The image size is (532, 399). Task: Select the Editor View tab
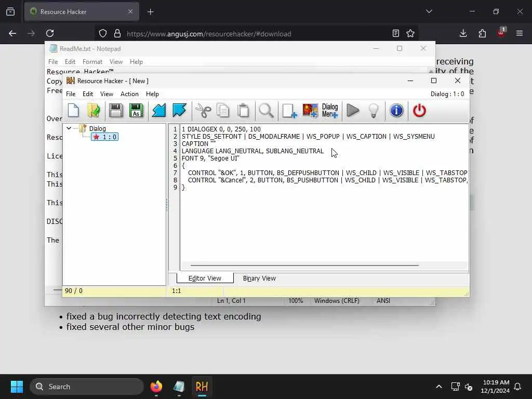[205, 278]
